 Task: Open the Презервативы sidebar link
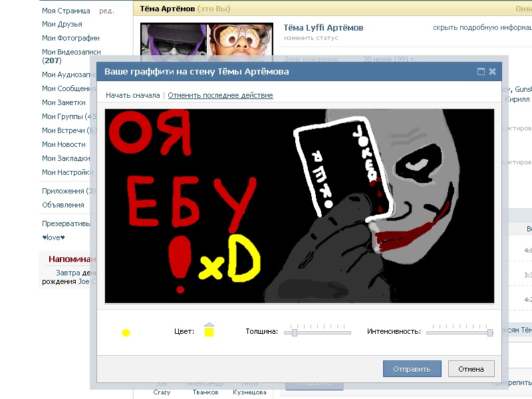tap(66, 223)
